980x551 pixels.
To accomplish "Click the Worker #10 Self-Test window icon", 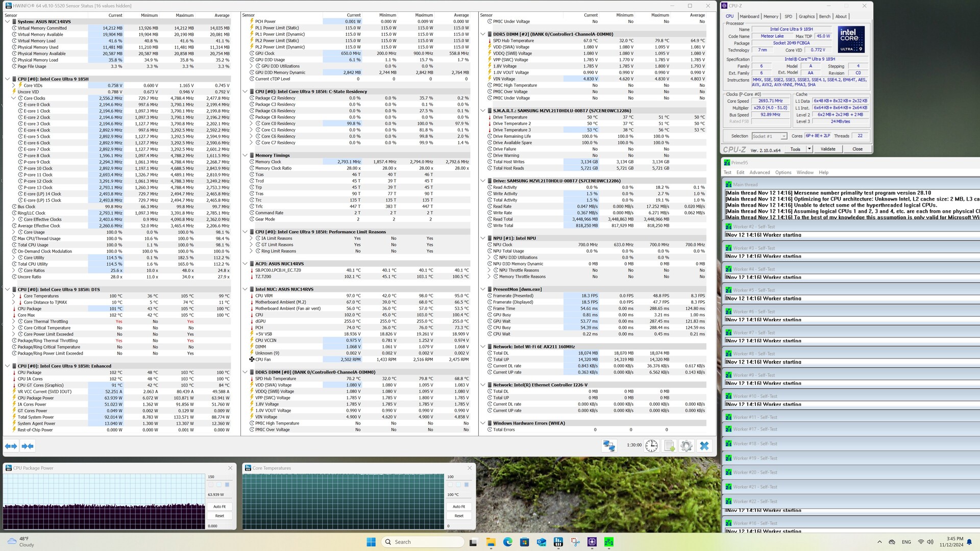I will point(728,396).
